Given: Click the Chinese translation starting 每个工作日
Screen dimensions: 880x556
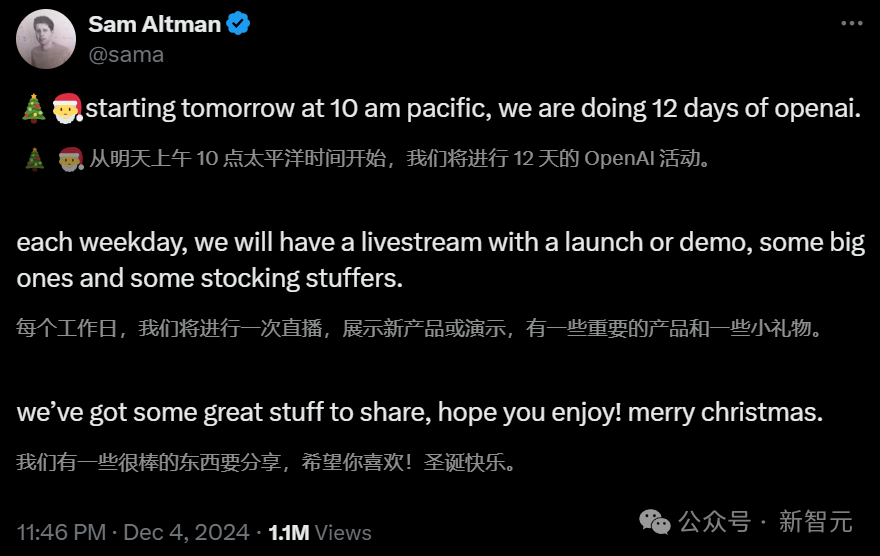Looking at the screenshot, I should click(419, 328).
